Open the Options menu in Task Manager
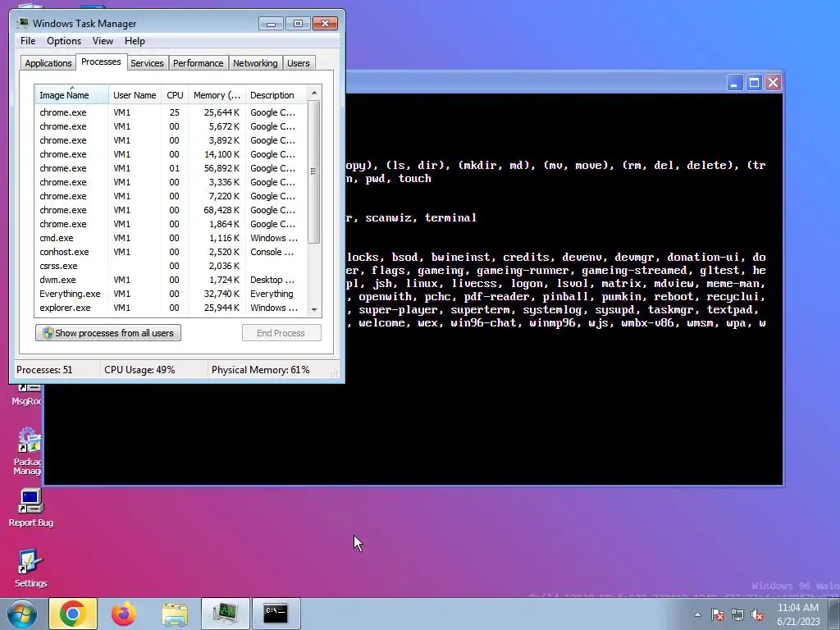Viewport: 840px width, 630px height. click(64, 41)
